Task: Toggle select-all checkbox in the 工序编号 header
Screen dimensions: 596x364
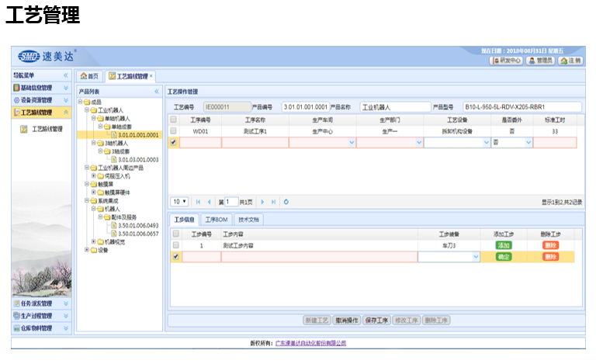Action: coord(173,120)
